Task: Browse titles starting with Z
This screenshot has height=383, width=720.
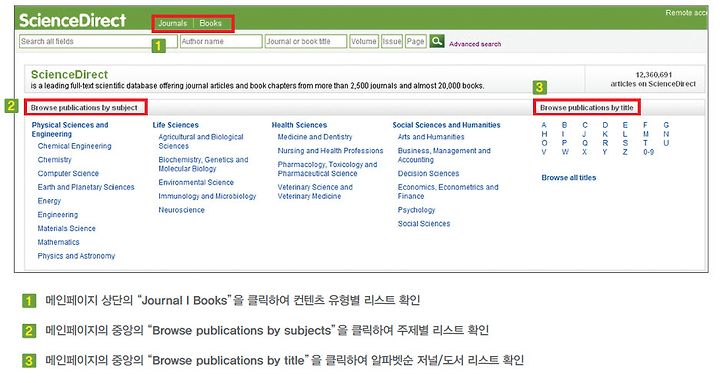Action: (625, 152)
